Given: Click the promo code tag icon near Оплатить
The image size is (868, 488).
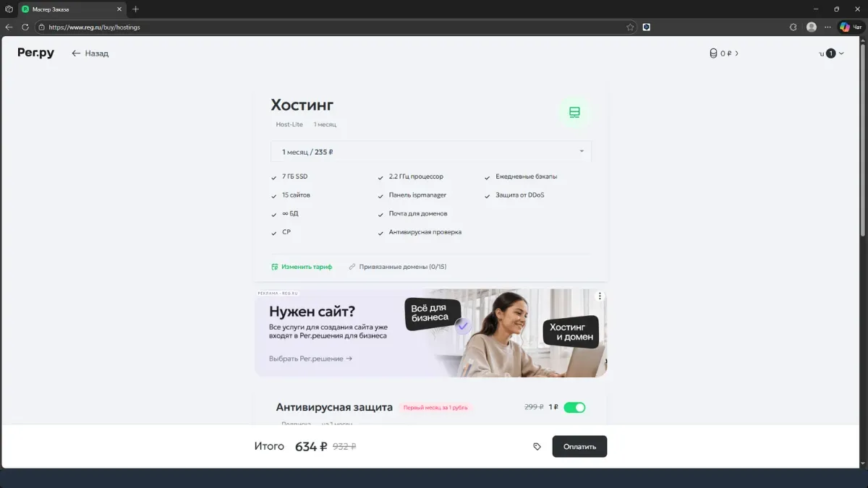Looking at the screenshot, I should coord(537,446).
